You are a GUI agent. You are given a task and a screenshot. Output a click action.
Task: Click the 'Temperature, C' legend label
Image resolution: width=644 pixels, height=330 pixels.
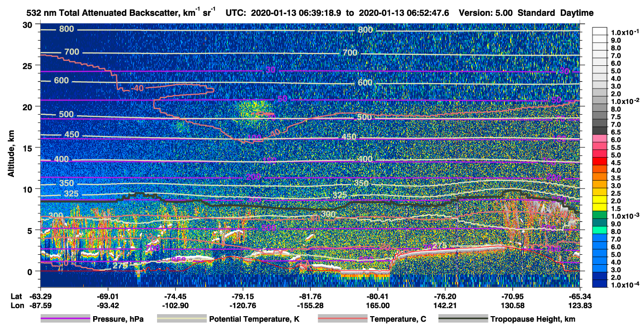pos(398,319)
